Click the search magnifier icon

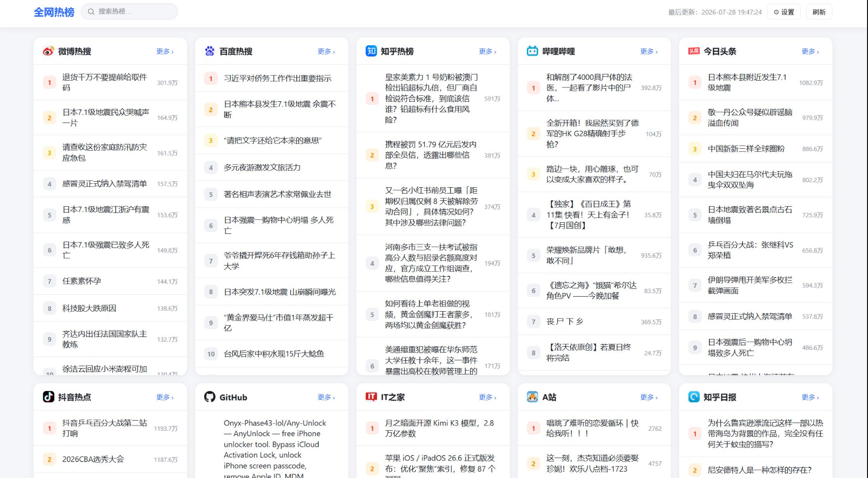pyautogui.click(x=91, y=12)
